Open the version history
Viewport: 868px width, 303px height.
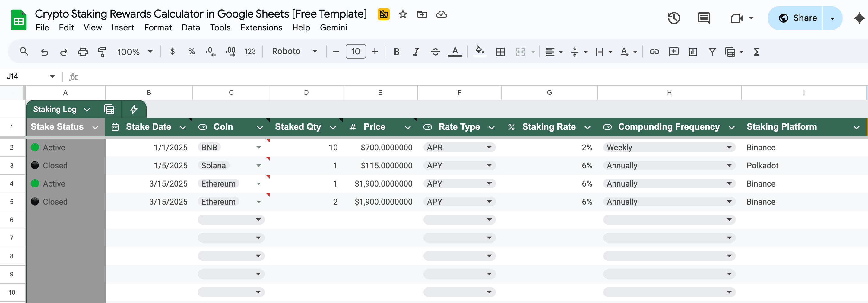point(674,18)
